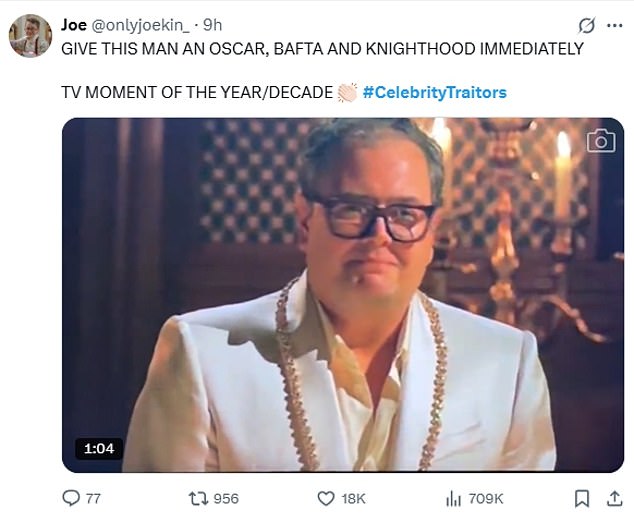Click the 9h timestamp link

coord(212,25)
